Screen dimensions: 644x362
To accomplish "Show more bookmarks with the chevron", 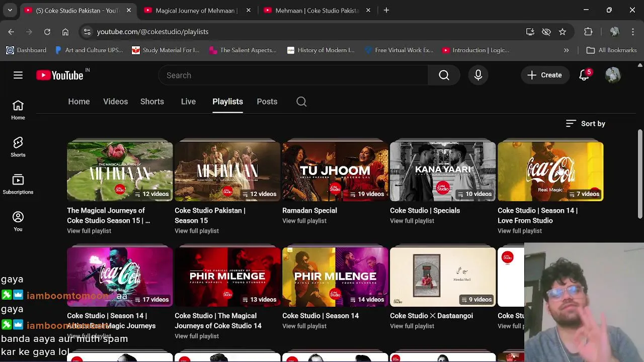I will [567, 50].
